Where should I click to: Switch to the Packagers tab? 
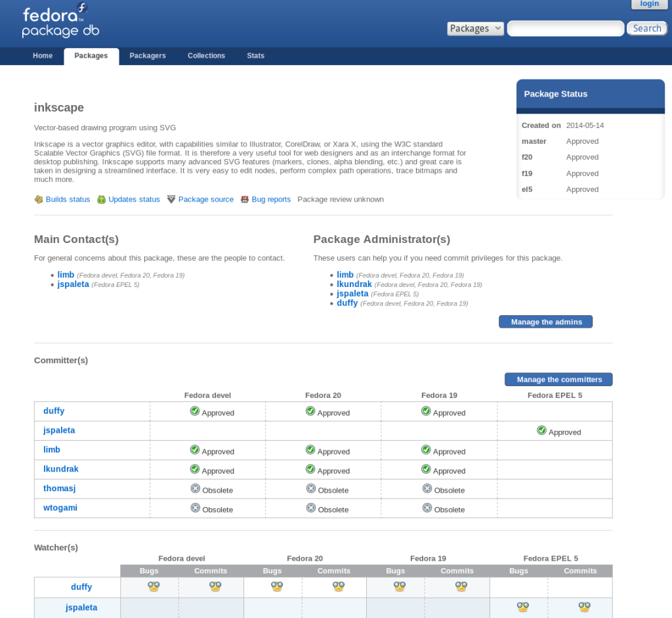[147, 56]
